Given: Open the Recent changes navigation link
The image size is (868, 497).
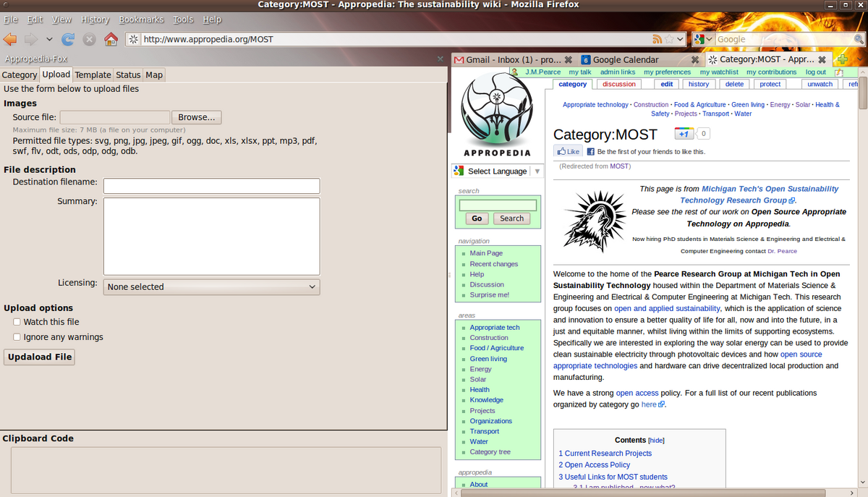Looking at the screenshot, I should click(494, 264).
